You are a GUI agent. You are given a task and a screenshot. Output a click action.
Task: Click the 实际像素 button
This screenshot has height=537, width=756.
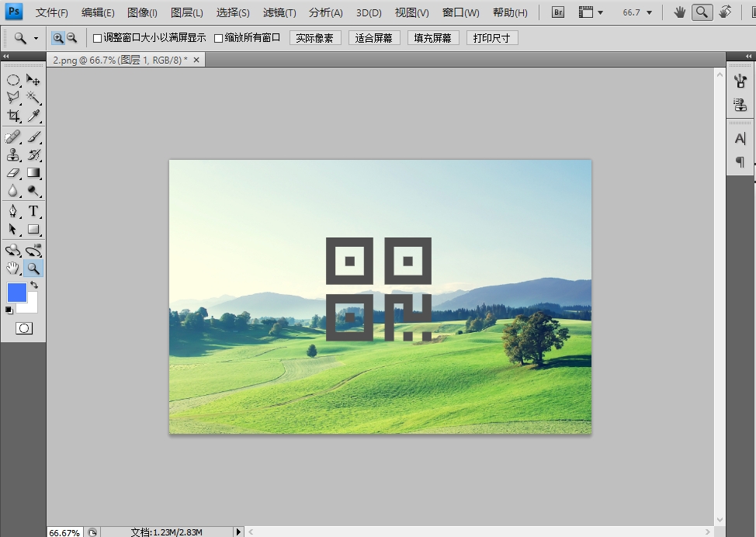tap(315, 38)
